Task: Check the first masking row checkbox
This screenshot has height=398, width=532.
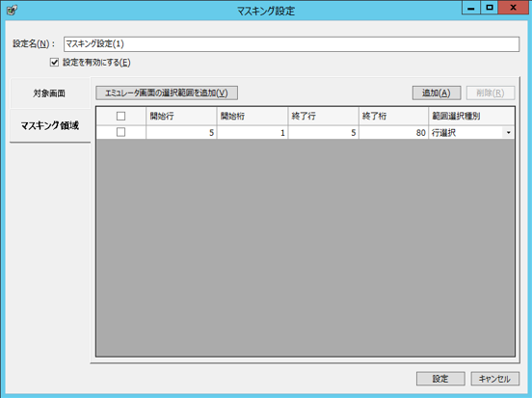Action: (120, 132)
